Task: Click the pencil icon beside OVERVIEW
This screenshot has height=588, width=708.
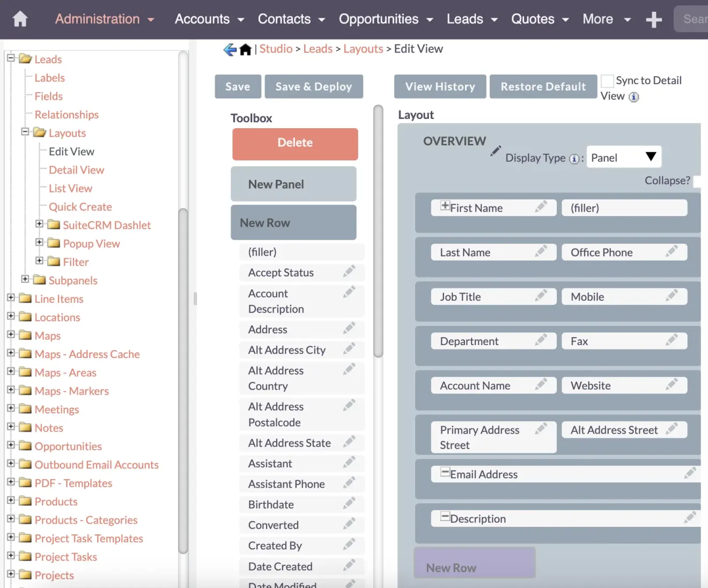Action: pos(495,151)
